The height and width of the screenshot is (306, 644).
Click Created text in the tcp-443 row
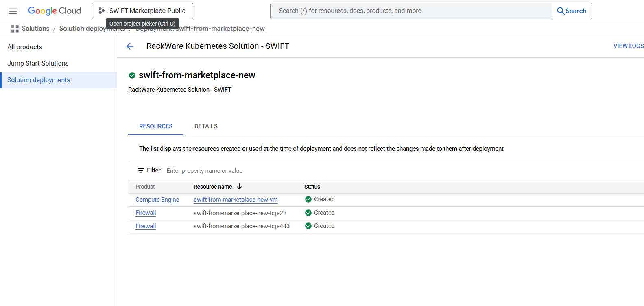tap(324, 226)
